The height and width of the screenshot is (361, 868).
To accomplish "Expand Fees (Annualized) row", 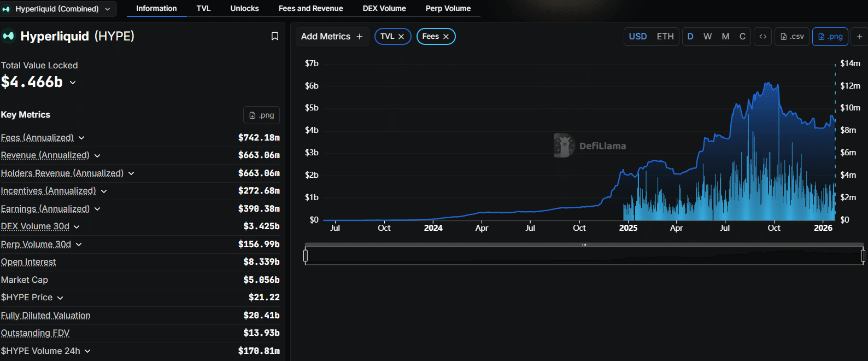I will pyautogui.click(x=81, y=138).
